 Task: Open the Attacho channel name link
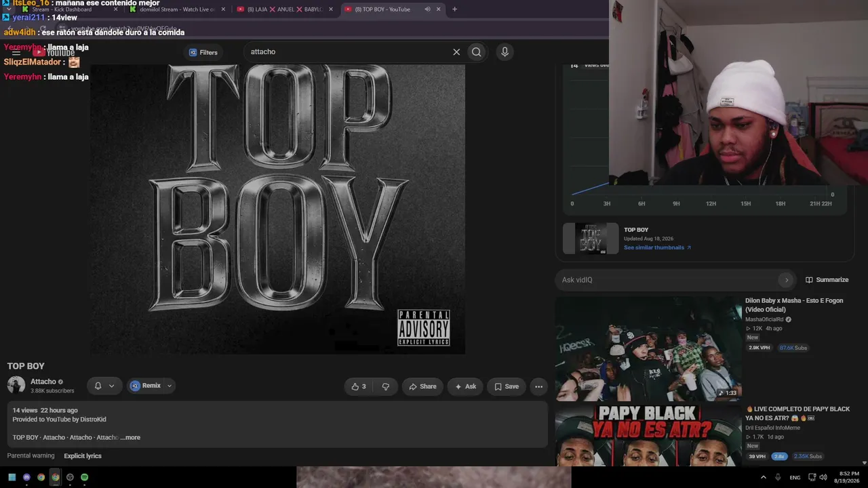[43, 382]
